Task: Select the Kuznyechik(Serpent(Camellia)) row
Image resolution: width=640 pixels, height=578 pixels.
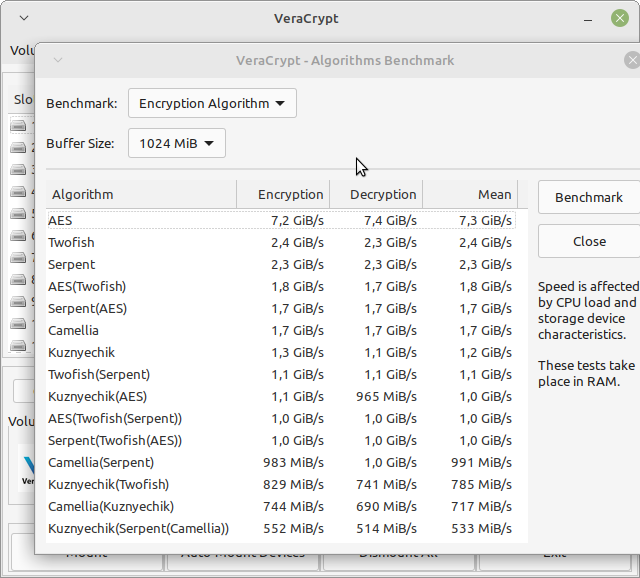Action: tap(282, 529)
